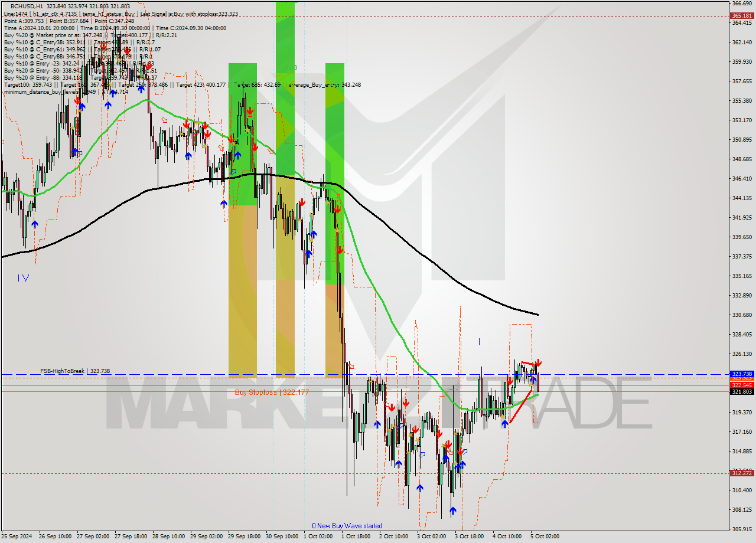Viewport: 756px width, 543px height.
Task: Click the '5 Oct 02:00' time axis label
Action: click(545, 537)
